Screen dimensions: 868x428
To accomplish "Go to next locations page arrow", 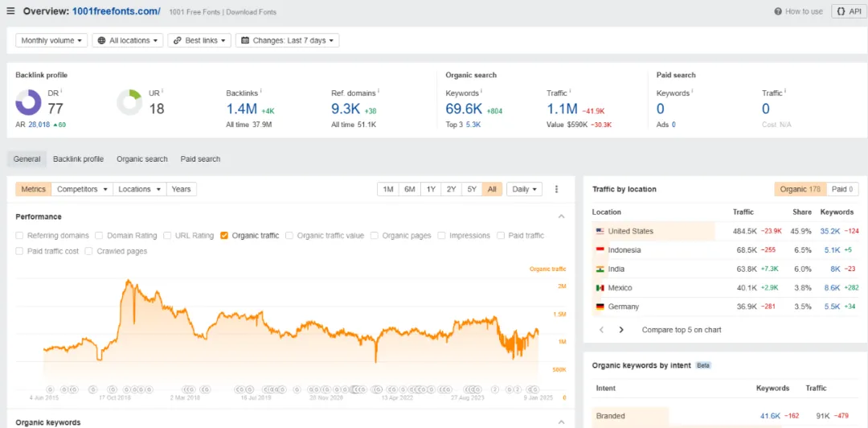I will [621, 330].
